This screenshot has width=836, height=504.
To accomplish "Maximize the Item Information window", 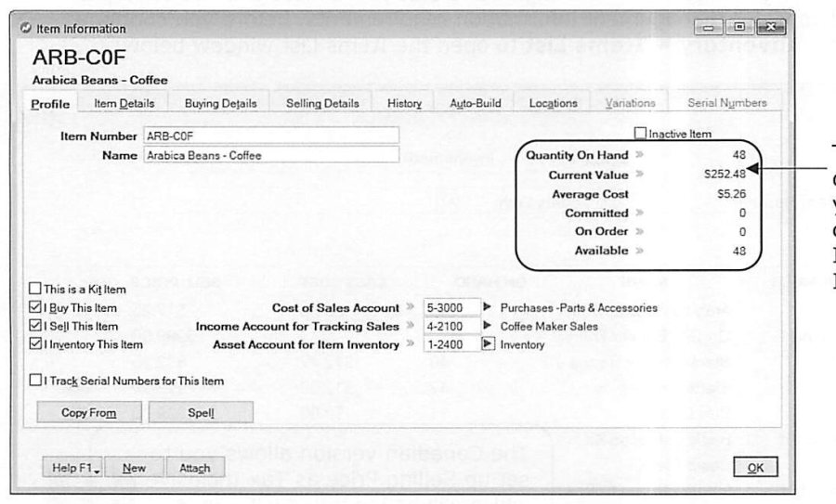I will coord(739,27).
